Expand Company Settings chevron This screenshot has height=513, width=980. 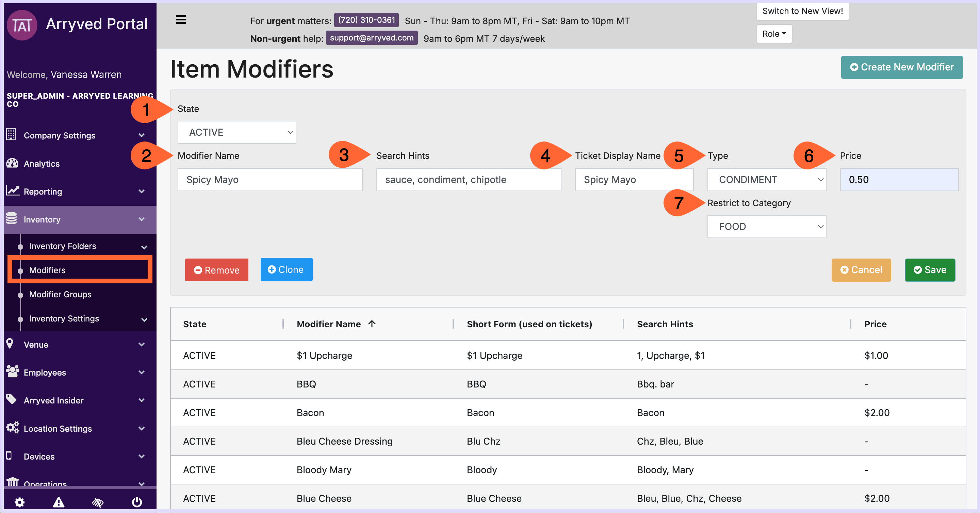(142, 135)
